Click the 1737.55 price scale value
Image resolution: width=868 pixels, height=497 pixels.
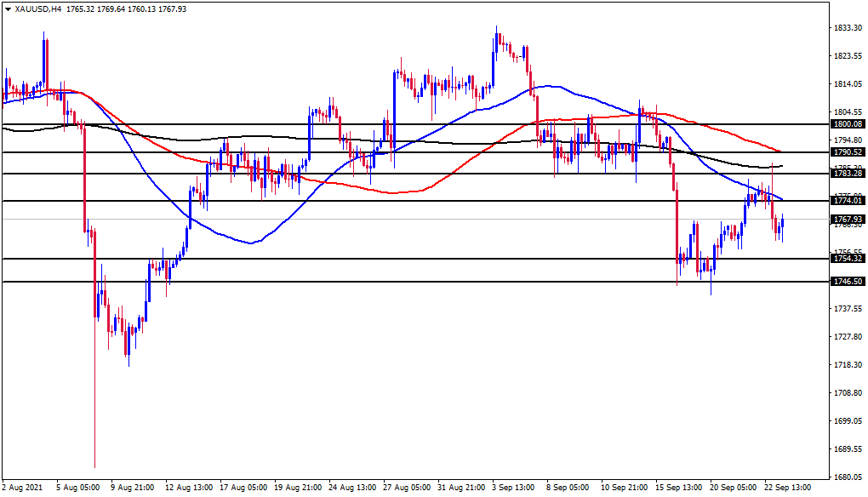pos(848,308)
